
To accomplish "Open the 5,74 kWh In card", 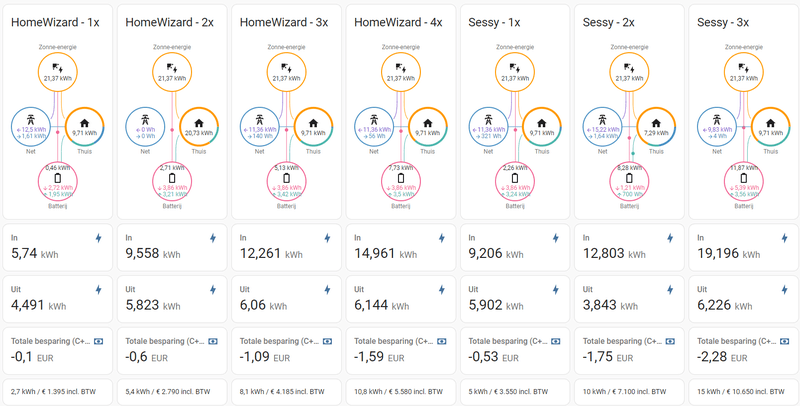I will pyautogui.click(x=57, y=247).
